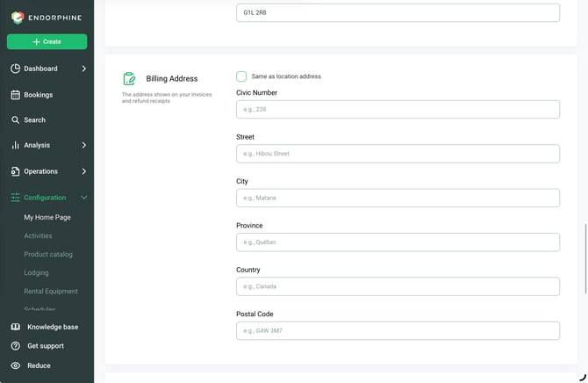Click the Search magnifier icon
This screenshot has height=383, width=588.
tap(16, 119)
